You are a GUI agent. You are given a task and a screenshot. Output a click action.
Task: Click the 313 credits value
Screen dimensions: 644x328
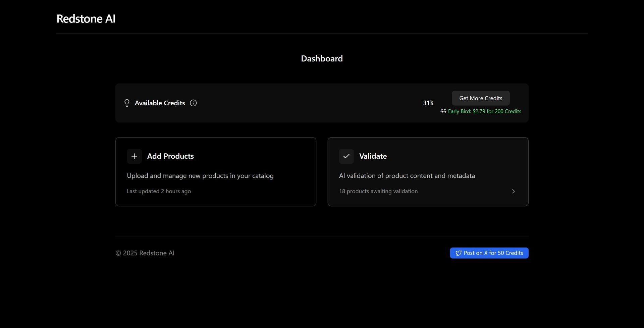pos(428,103)
